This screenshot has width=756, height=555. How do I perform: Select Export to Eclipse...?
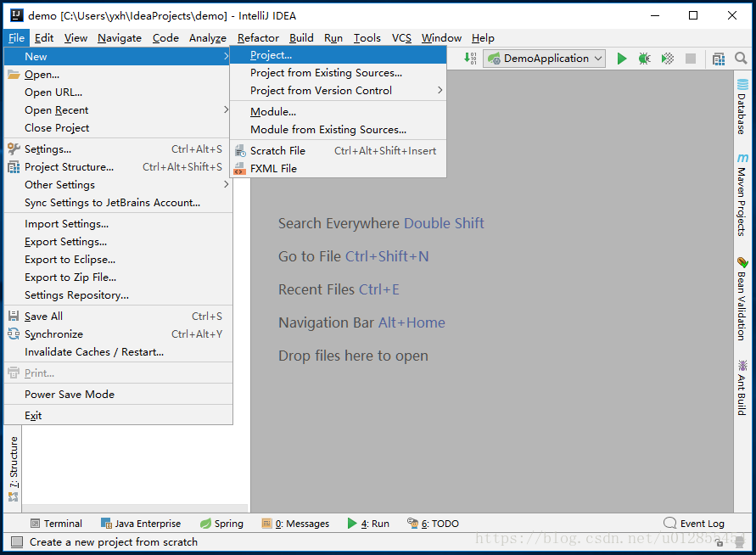pos(118,260)
